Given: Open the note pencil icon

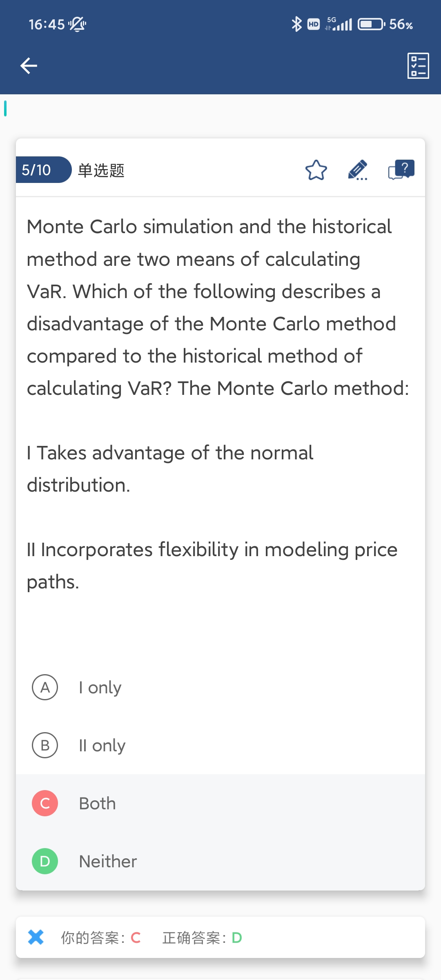Looking at the screenshot, I should pyautogui.click(x=358, y=170).
